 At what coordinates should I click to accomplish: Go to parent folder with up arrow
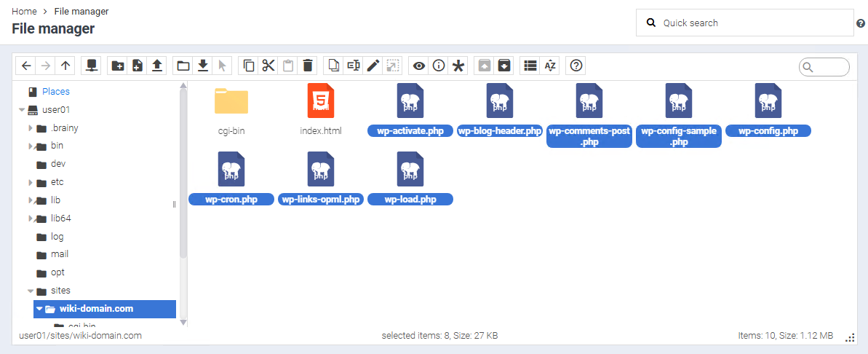66,66
